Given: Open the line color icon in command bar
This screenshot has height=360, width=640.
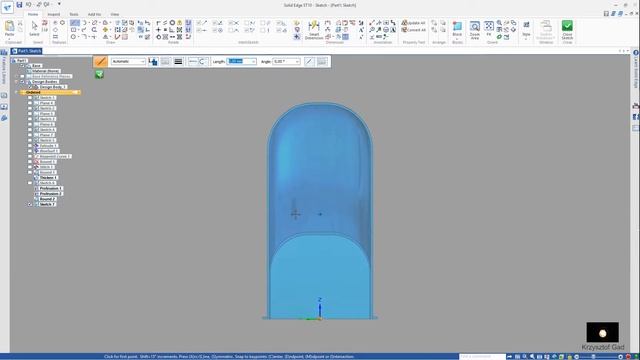Looking at the screenshot, I should [153, 62].
